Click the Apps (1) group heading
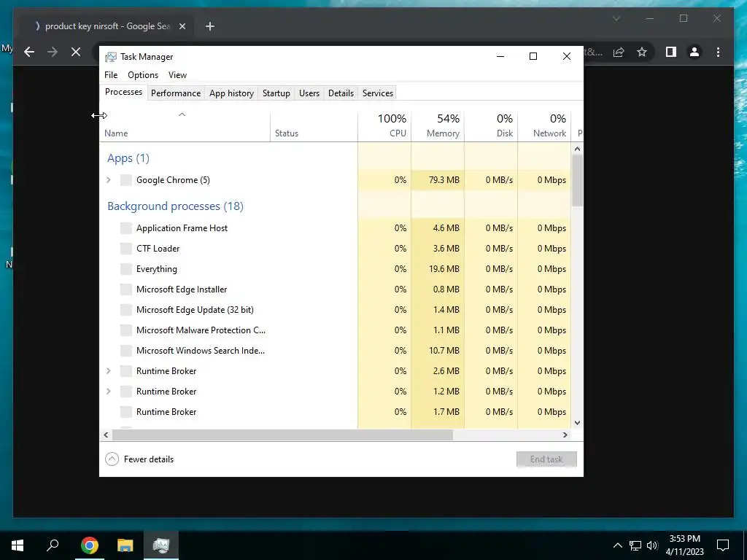747x560 pixels. 128,158
